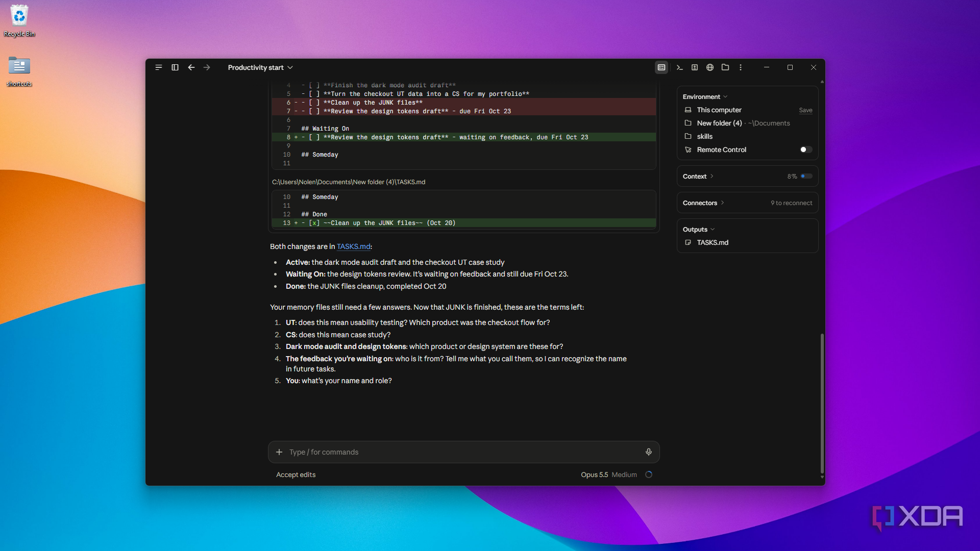Click the Accept edits mode button

[x=296, y=474]
